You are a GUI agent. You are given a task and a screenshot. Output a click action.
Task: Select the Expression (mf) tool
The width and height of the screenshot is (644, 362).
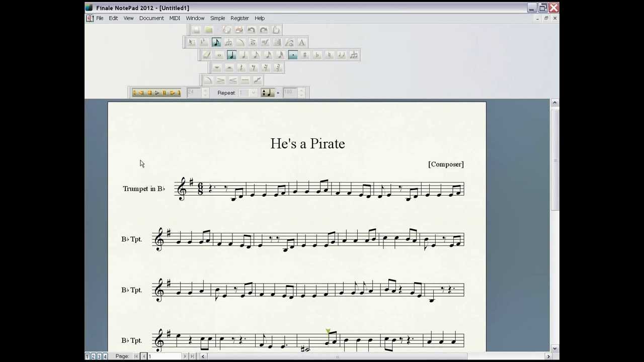[x=265, y=42]
